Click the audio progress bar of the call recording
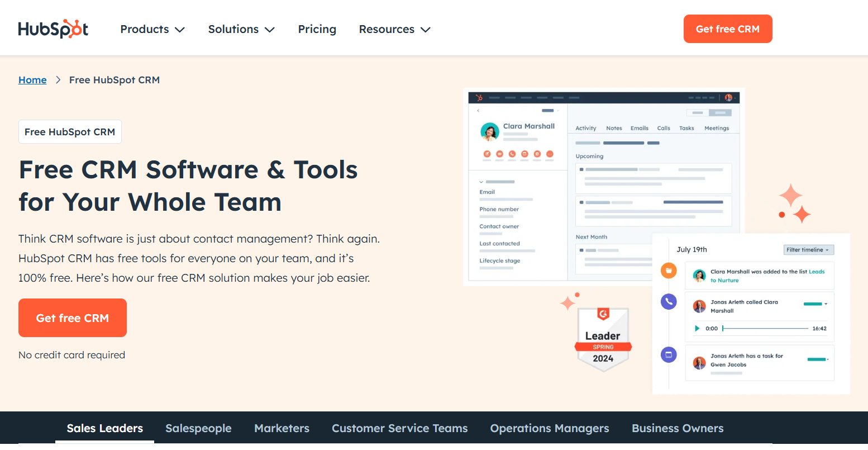868x450 pixels. (765, 328)
